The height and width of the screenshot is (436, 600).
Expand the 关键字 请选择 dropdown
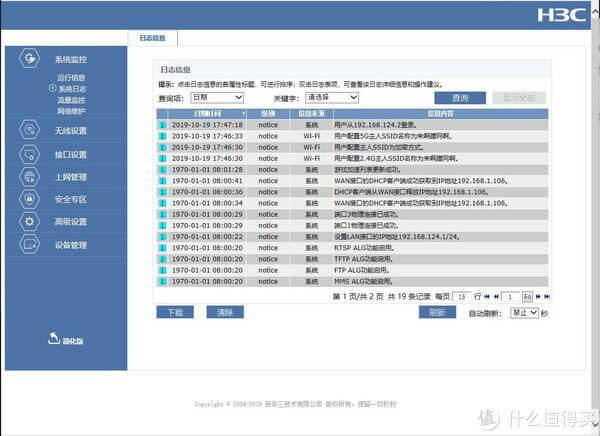pyautogui.click(x=333, y=98)
